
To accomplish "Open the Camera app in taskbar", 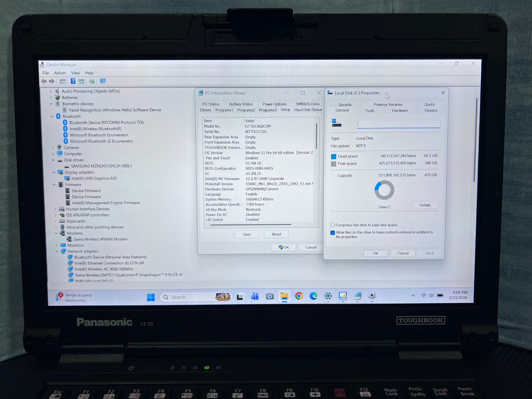I will [x=270, y=296].
